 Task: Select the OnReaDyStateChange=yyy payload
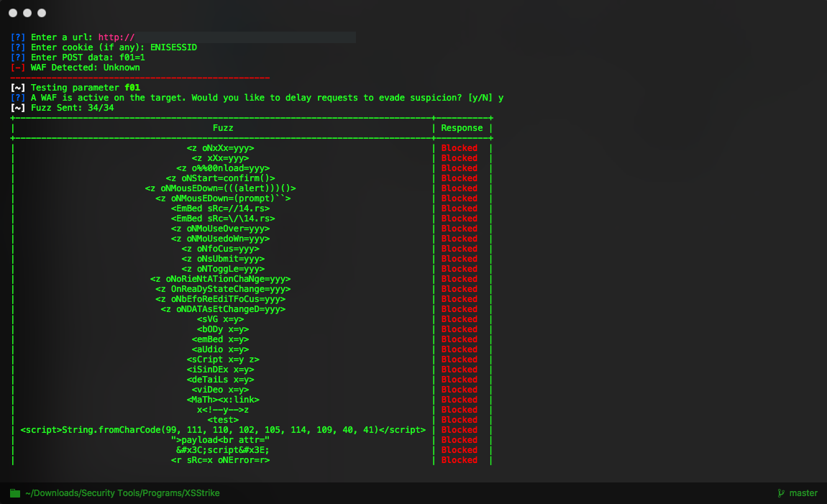pyautogui.click(x=223, y=289)
